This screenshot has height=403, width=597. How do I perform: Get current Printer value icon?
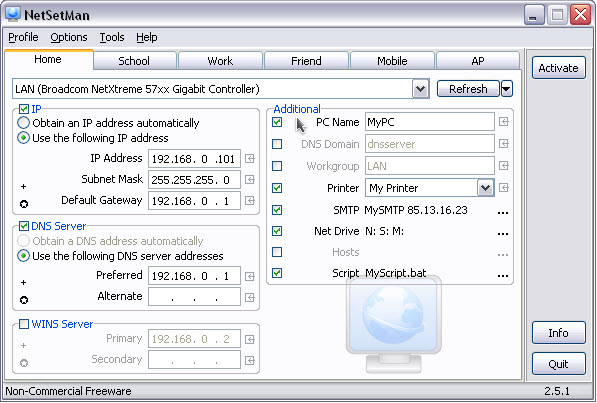[x=504, y=187]
